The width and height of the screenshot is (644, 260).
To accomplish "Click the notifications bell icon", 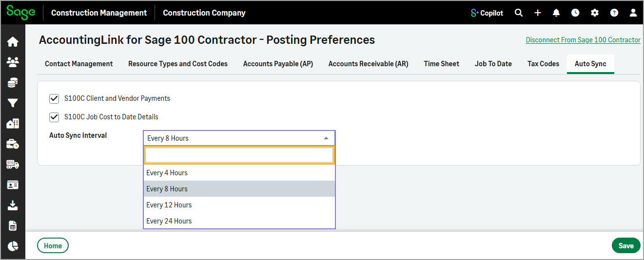I will click(556, 13).
